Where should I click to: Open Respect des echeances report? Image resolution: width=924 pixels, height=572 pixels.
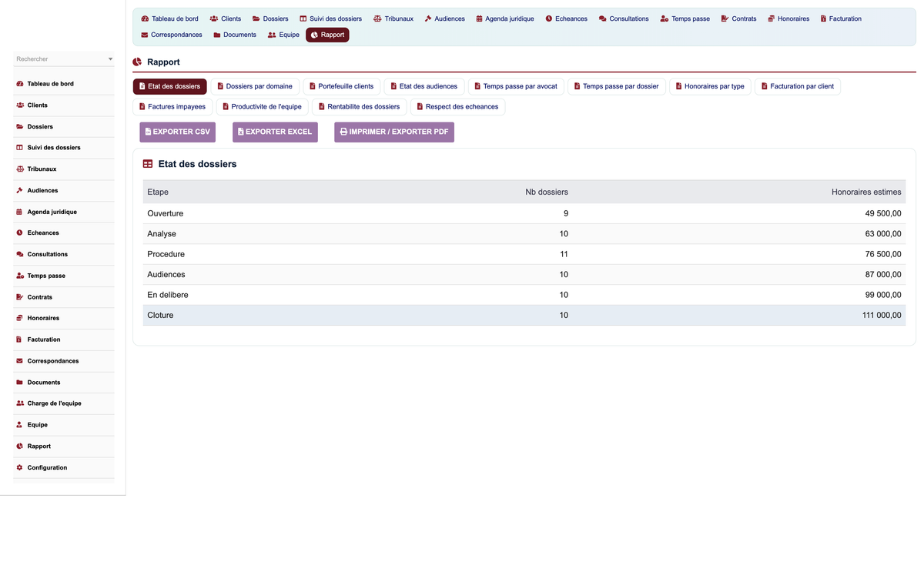458,107
